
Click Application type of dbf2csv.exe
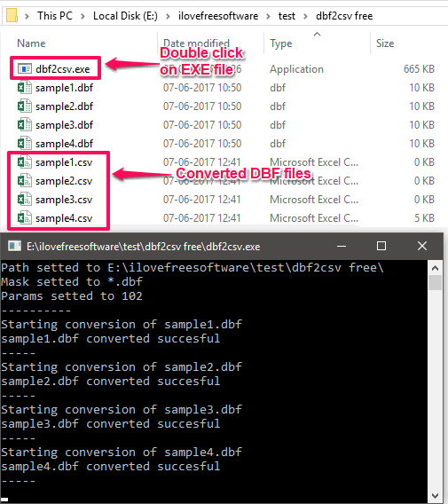pyautogui.click(x=296, y=69)
